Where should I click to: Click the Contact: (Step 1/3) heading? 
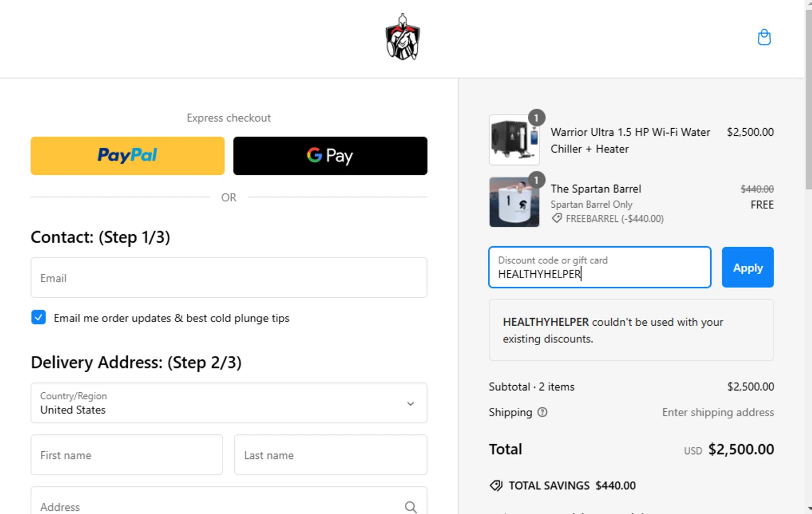click(100, 238)
